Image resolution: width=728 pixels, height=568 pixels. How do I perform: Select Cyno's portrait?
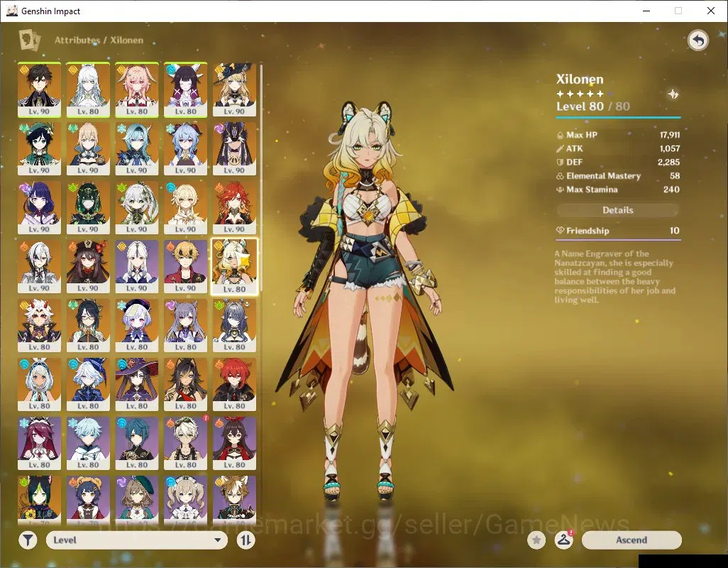(x=234, y=148)
